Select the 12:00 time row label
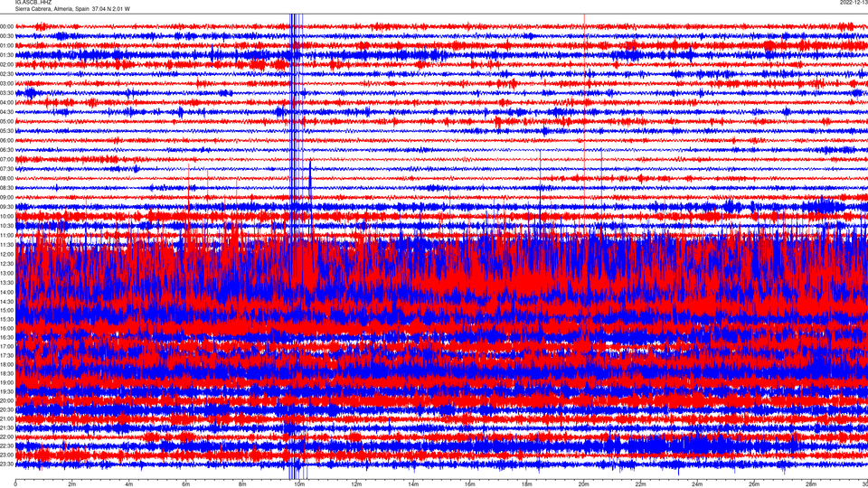868x488 pixels. click(7, 254)
